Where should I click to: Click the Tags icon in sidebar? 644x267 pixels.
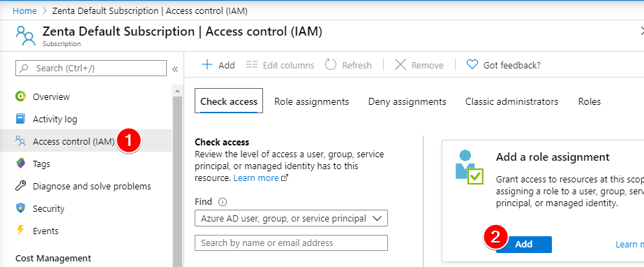20,164
